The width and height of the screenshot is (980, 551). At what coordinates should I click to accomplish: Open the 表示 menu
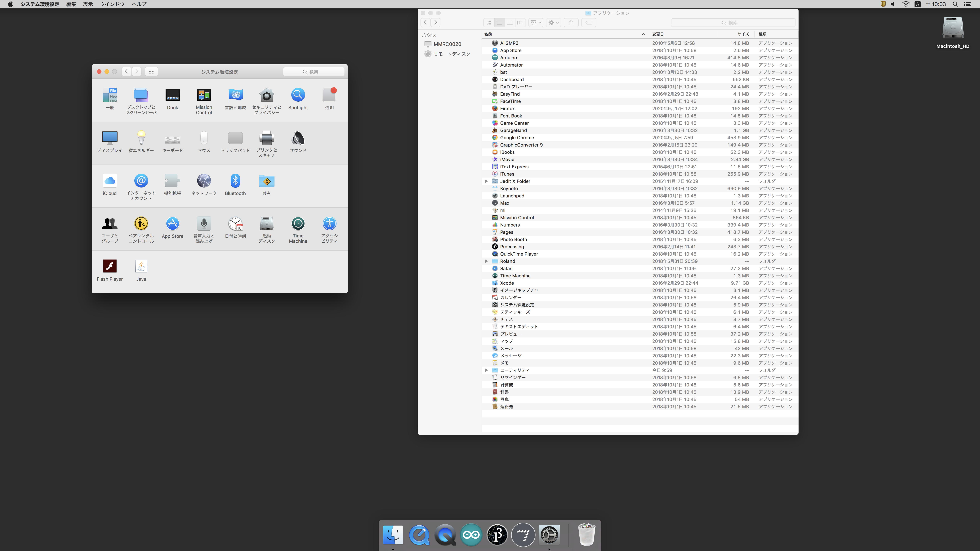click(x=88, y=4)
